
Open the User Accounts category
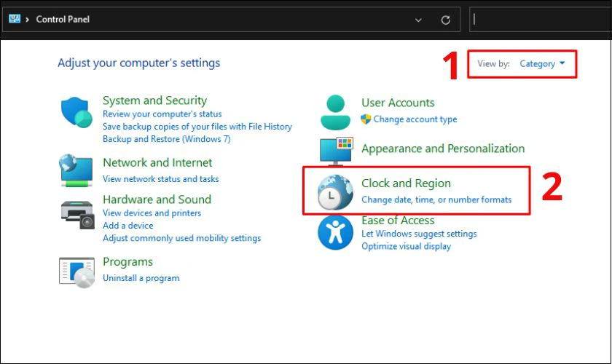398,103
